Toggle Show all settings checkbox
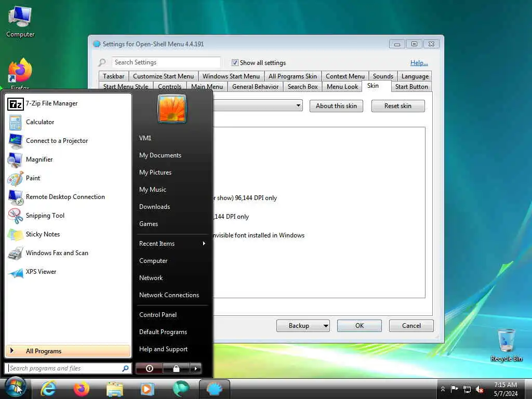 (235, 62)
